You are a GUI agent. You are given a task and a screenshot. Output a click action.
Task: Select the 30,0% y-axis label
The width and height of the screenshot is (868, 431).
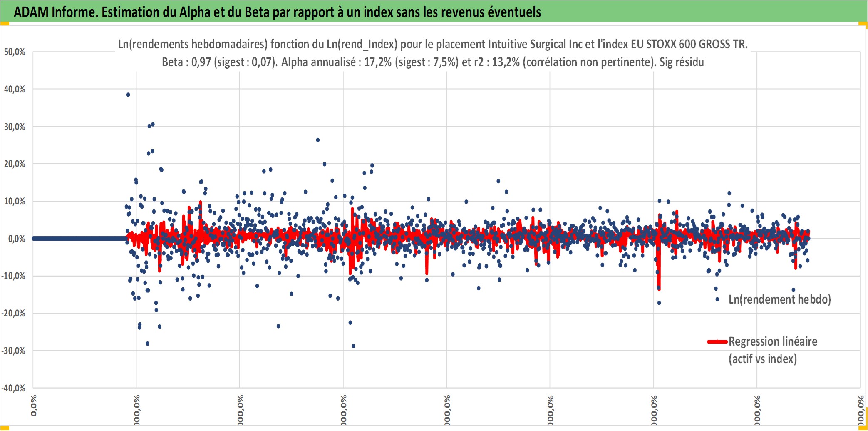[15, 127]
